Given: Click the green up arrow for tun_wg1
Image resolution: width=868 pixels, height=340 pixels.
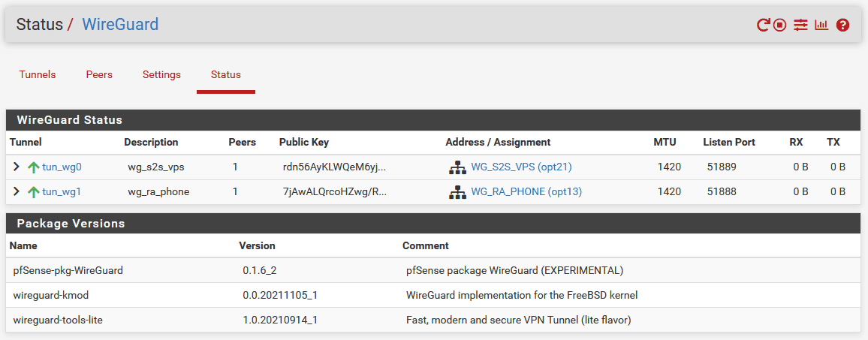Looking at the screenshot, I should pyautogui.click(x=34, y=192).
